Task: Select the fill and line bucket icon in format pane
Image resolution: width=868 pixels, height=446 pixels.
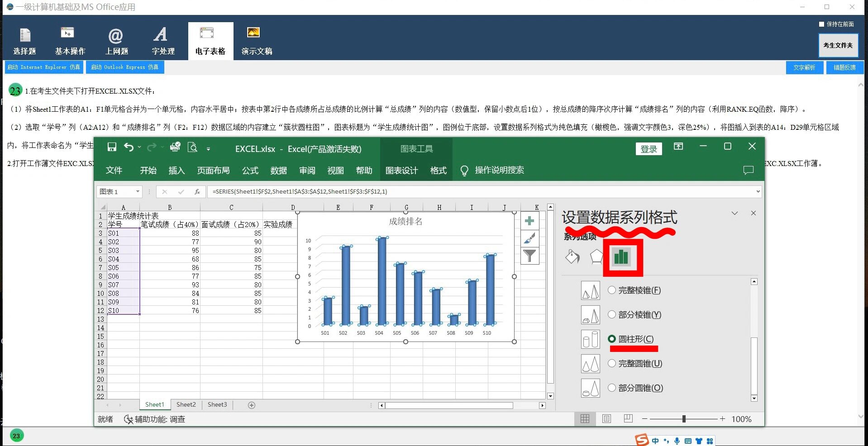Action: coord(572,256)
